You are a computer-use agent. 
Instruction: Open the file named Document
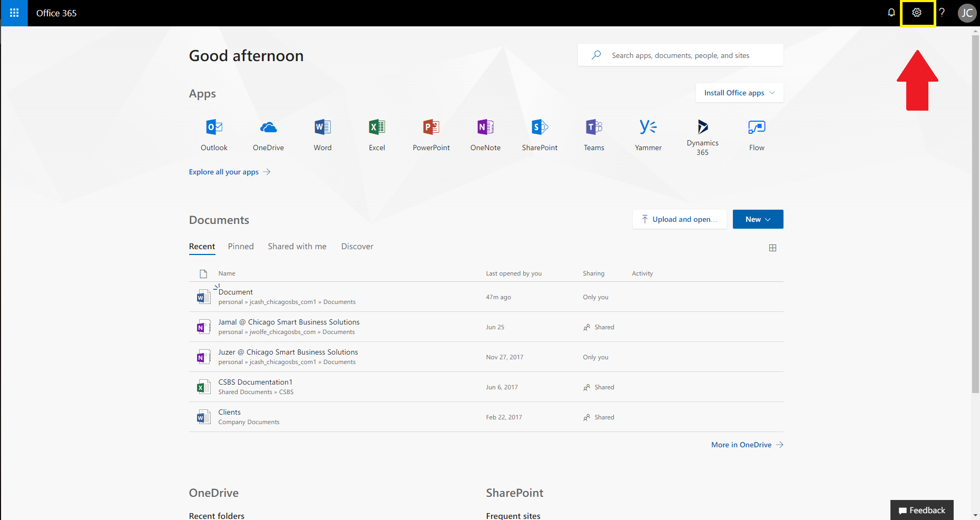pos(236,292)
